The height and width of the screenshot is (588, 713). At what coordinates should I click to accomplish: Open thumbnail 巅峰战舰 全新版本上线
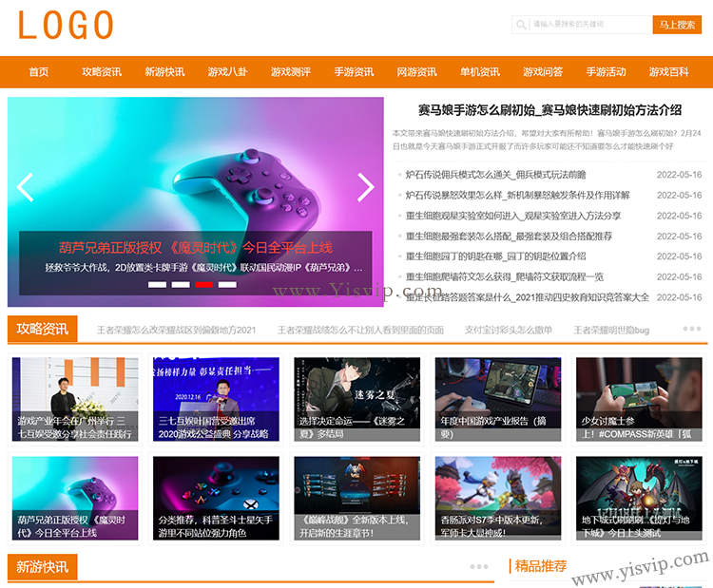356,498
